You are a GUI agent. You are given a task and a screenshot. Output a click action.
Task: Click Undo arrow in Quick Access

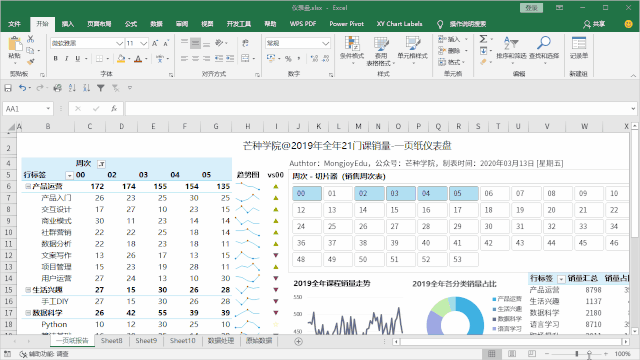point(22,88)
